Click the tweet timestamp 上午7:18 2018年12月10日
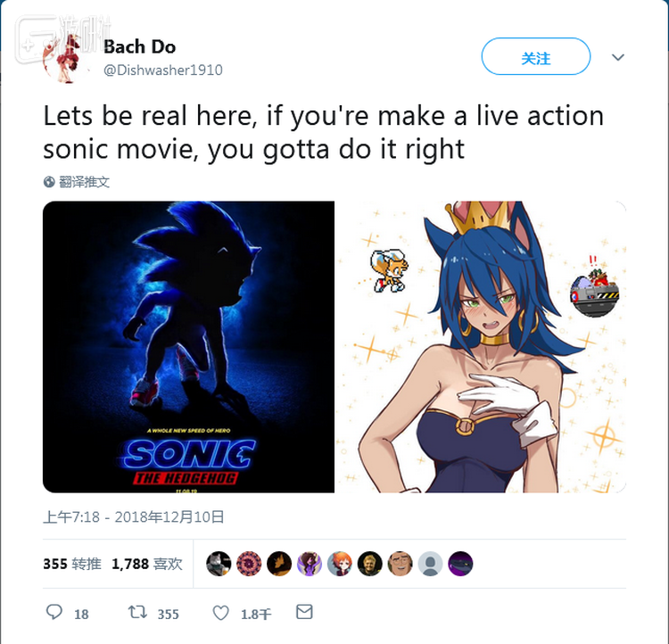The image size is (669, 644). [134, 516]
